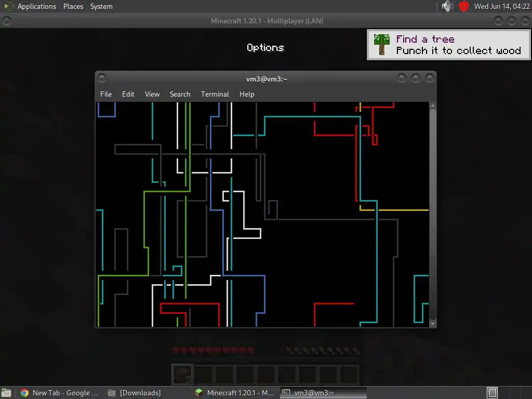This screenshot has height=399, width=532.
Task: Click the red shield tray icon
Action: pyautogui.click(x=464, y=6)
